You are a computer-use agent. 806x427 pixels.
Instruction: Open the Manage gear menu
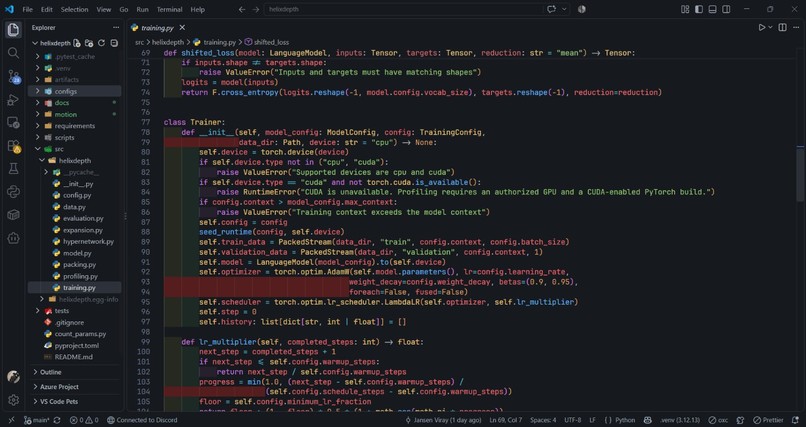coord(13,400)
